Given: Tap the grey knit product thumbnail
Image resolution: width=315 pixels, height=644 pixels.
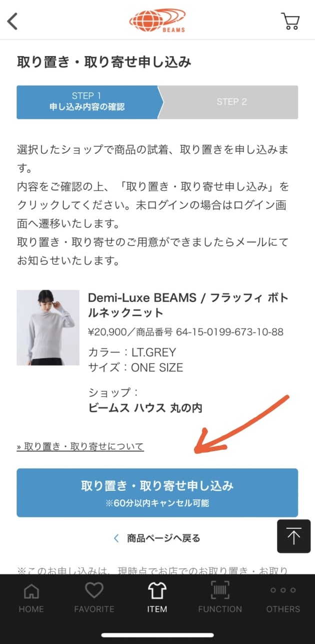Looking at the screenshot, I should [48, 328].
